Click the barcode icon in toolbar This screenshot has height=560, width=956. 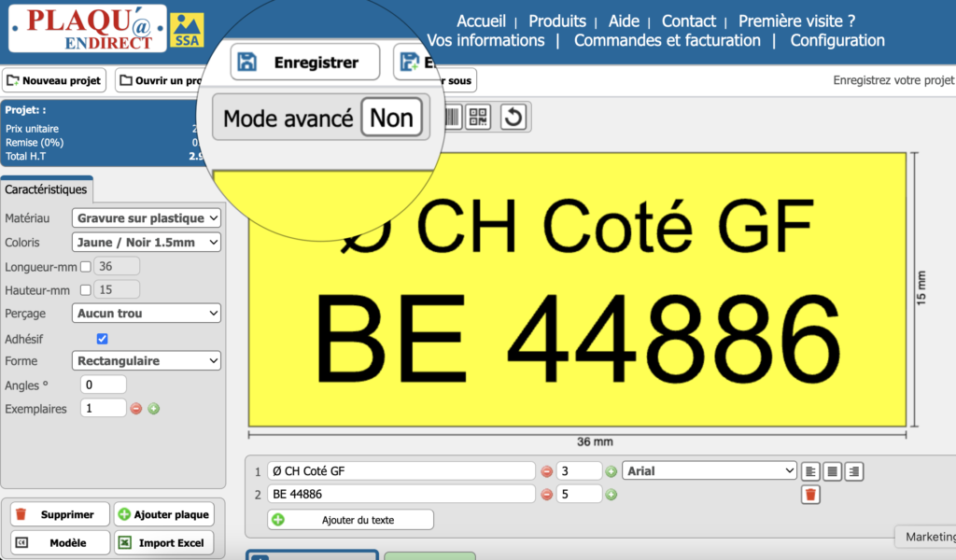point(453,118)
